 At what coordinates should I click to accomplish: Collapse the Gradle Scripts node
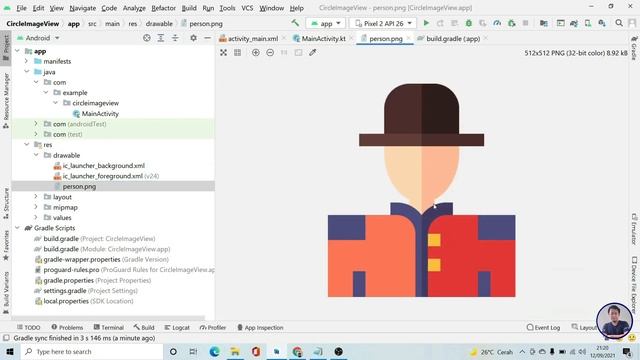pyautogui.click(x=17, y=228)
